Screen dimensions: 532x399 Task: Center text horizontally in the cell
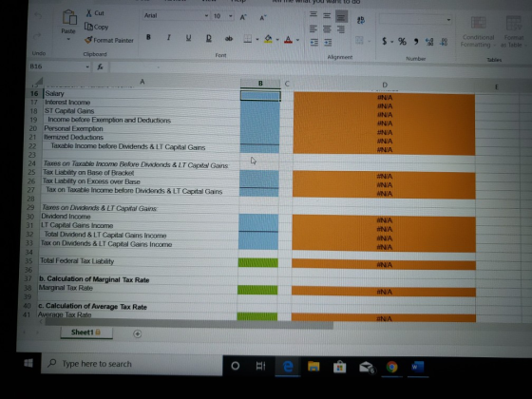pos(327,29)
